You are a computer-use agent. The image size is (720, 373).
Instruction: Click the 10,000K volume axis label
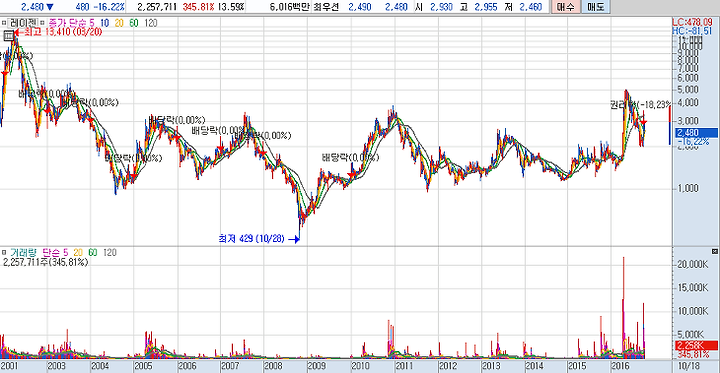coord(693,311)
